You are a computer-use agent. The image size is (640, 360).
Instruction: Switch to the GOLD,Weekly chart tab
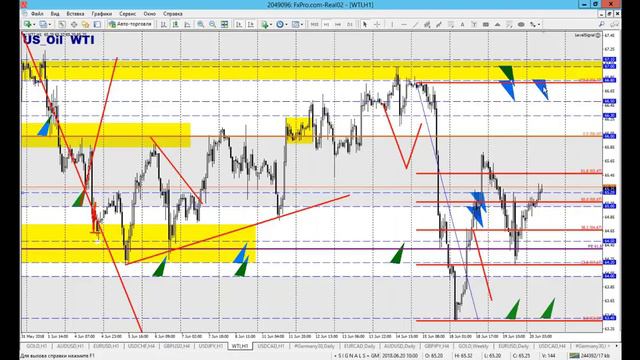473,346
